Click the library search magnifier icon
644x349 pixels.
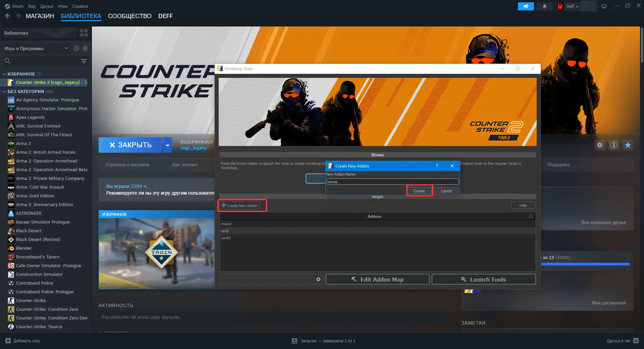[x=7, y=61]
